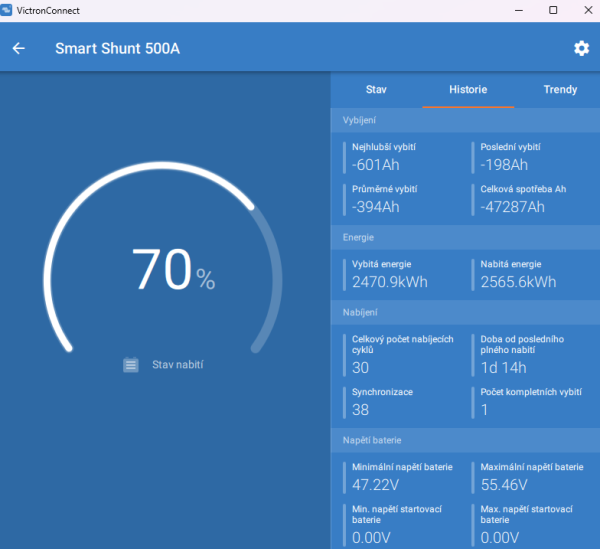Viewport: 600px width, 549px height.
Task: Click the Min. napětí startovací baterie label
Action: [397, 514]
